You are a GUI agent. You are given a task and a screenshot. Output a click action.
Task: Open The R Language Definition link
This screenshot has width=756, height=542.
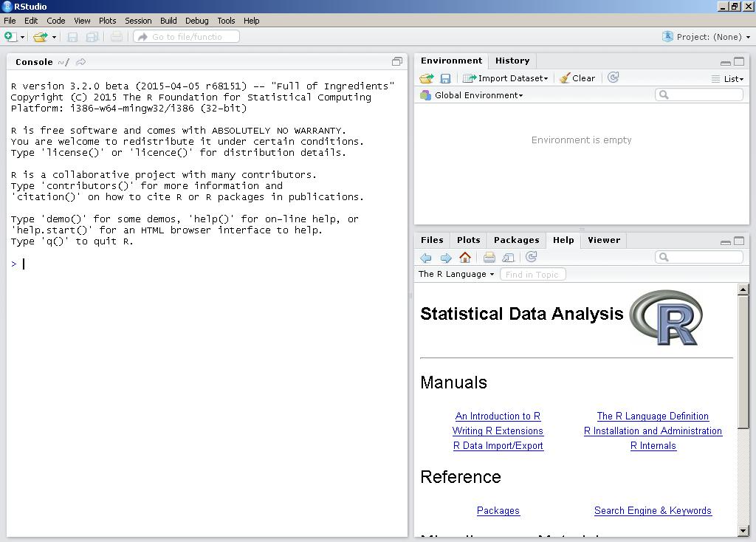pyautogui.click(x=653, y=416)
